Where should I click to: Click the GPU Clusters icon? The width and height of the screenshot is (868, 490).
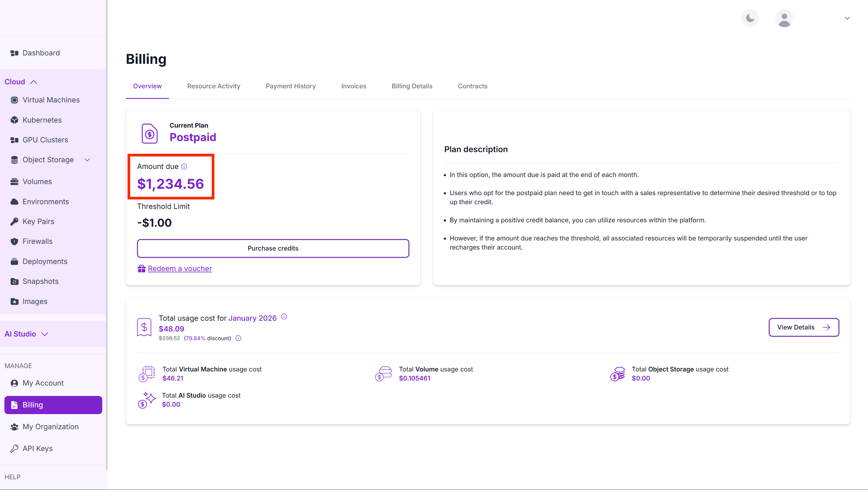tap(14, 140)
